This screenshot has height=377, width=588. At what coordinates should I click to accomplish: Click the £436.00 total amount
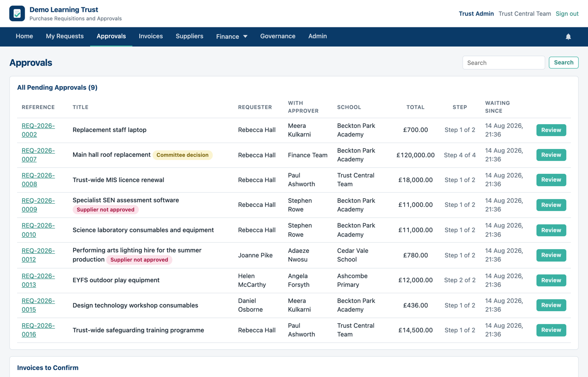point(415,305)
